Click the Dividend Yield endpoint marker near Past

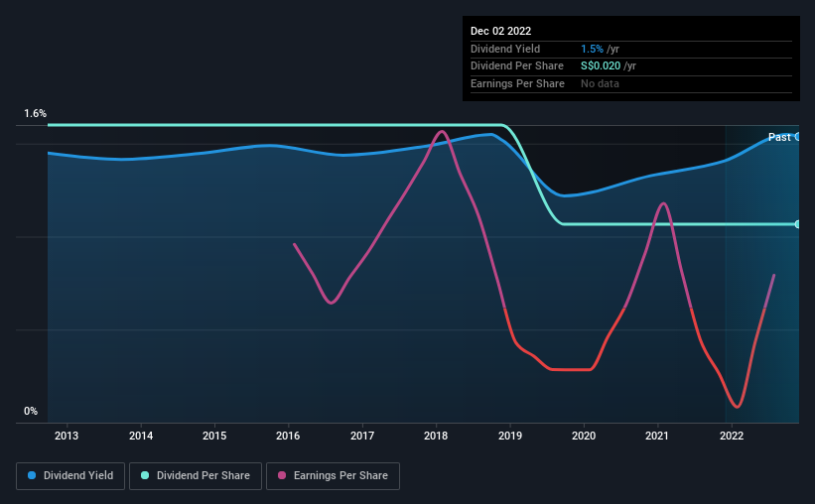pyautogui.click(x=797, y=137)
